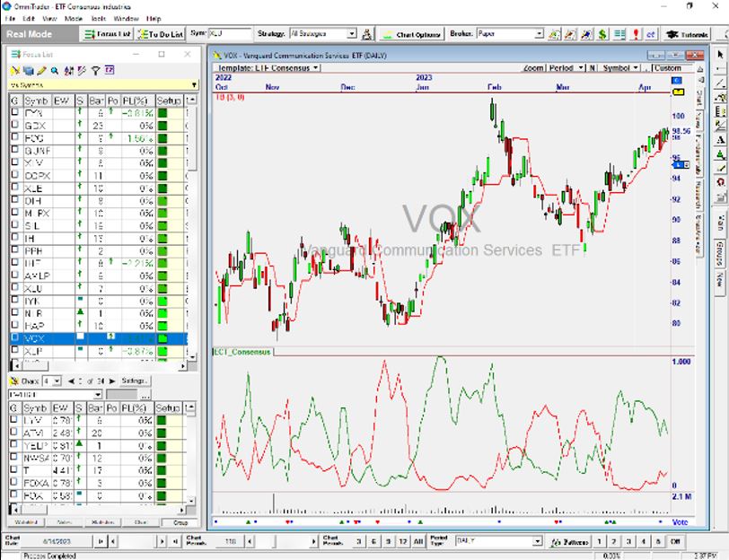
Task: Open the Broker dropdown showing Paper
Action: point(539,34)
